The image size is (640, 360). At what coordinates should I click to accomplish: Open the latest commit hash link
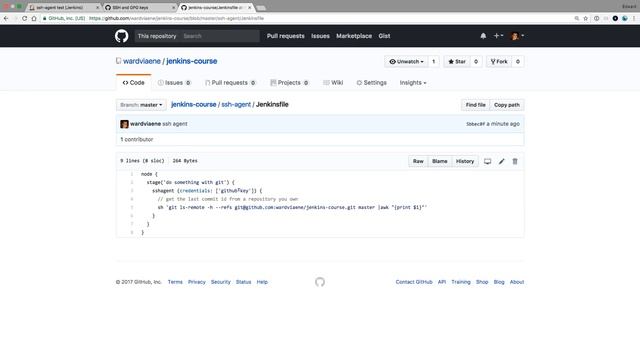[475, 124]
